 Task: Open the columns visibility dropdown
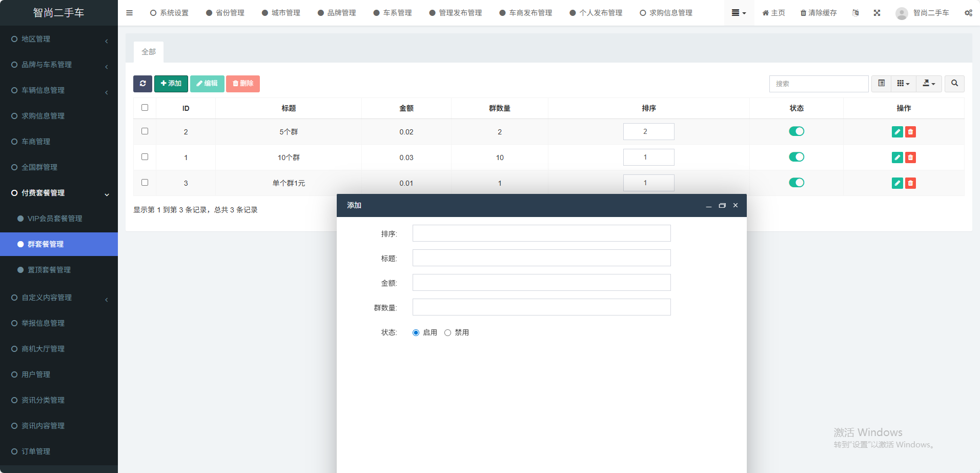point(903,84)
